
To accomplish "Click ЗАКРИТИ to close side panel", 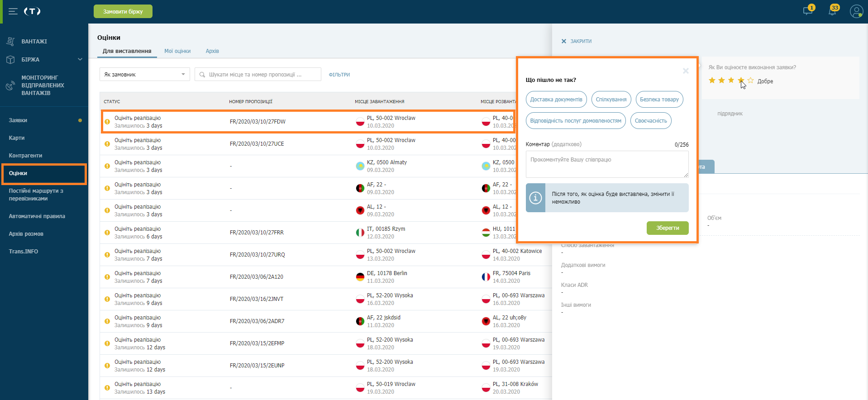I will [x=577, y=41].
